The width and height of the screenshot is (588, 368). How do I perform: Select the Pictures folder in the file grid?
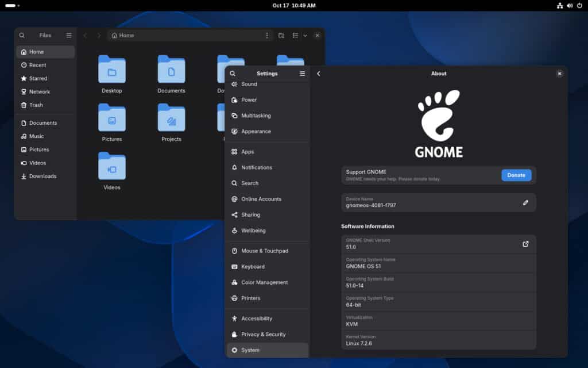[x=112, y=118]
